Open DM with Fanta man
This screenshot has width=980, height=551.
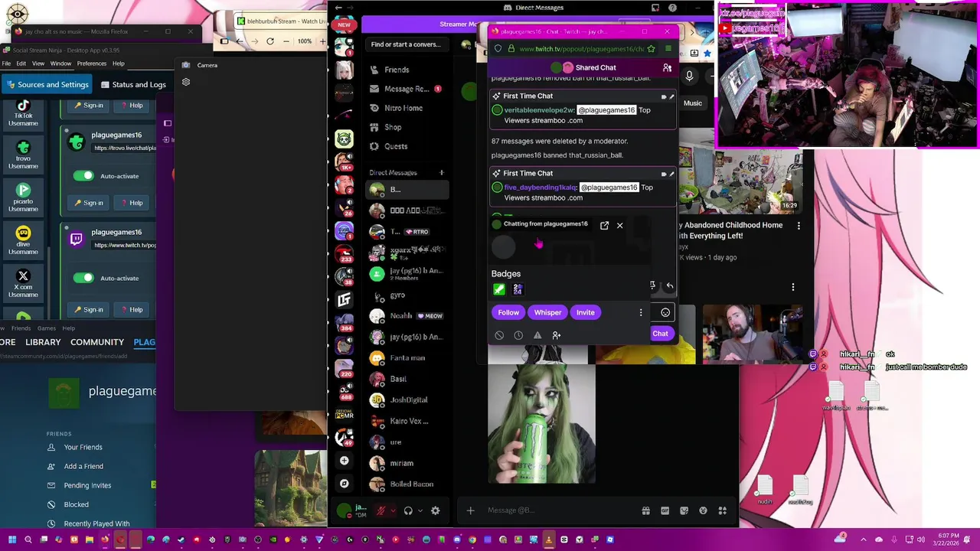coord(406,358)
